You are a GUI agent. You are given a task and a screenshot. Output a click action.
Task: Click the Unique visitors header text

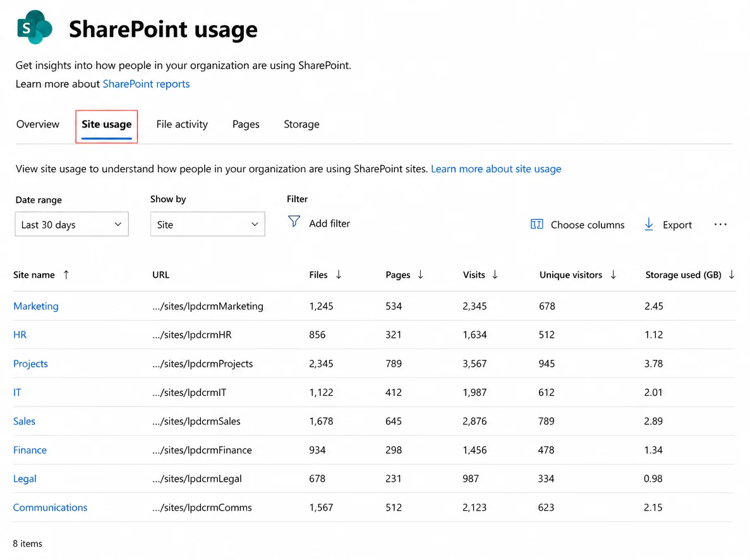(571, 275)
